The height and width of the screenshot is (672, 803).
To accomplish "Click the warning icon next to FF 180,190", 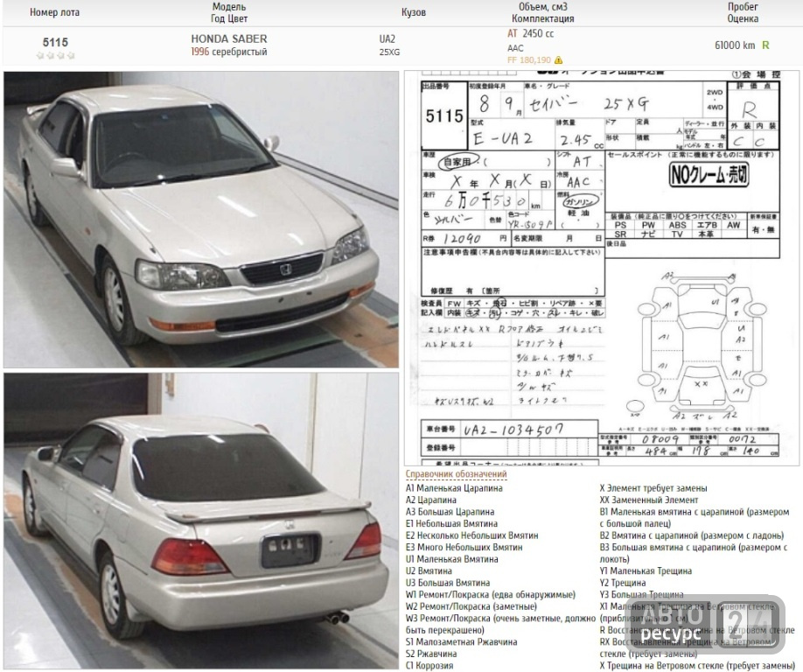I will 558,59.
